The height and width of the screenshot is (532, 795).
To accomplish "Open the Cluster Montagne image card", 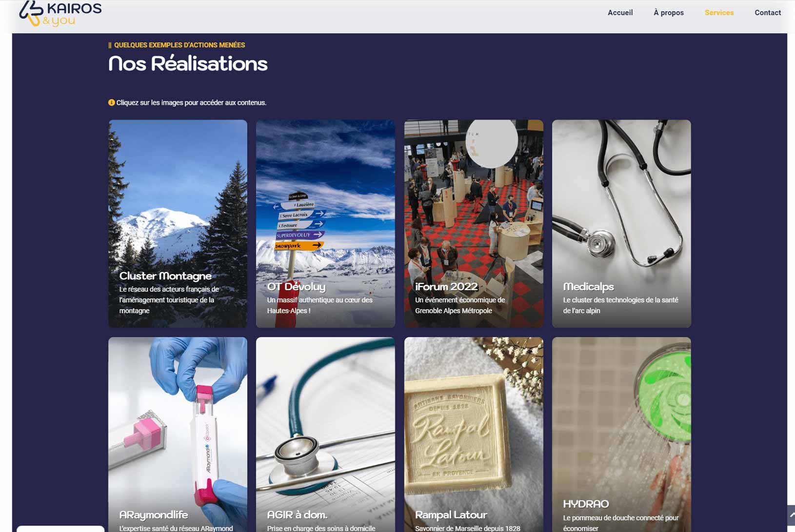I will click(178, 223).
